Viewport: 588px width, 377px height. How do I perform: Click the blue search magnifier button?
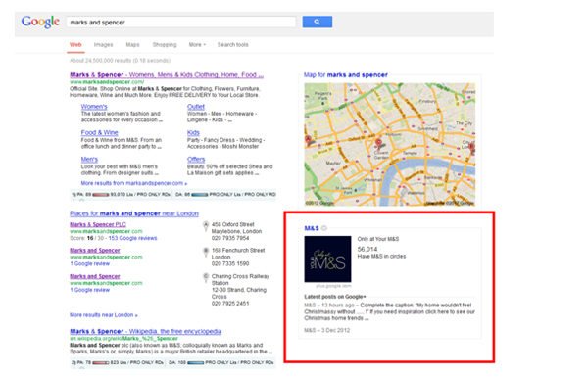pyautogui.click(x=318, y=22)
